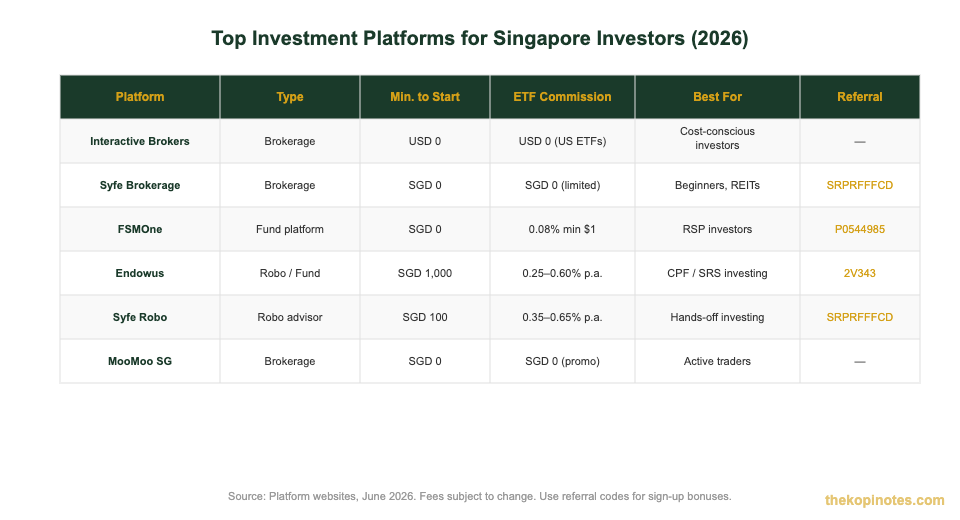Click '0.08% min $1' commission cell

pos(562,229)
